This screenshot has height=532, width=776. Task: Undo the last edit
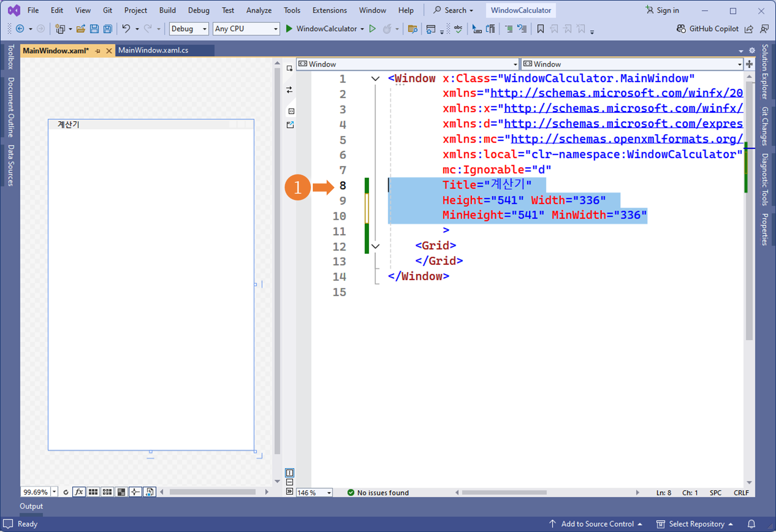126,29
